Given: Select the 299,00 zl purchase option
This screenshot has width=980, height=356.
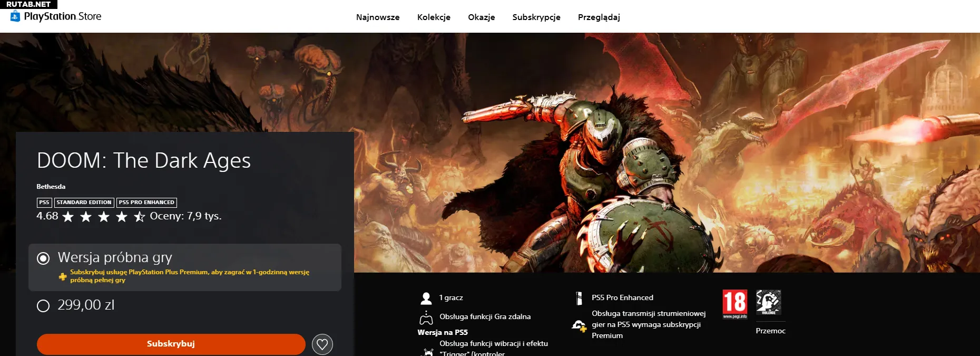Looking at the screenshot, I should 43,306.
